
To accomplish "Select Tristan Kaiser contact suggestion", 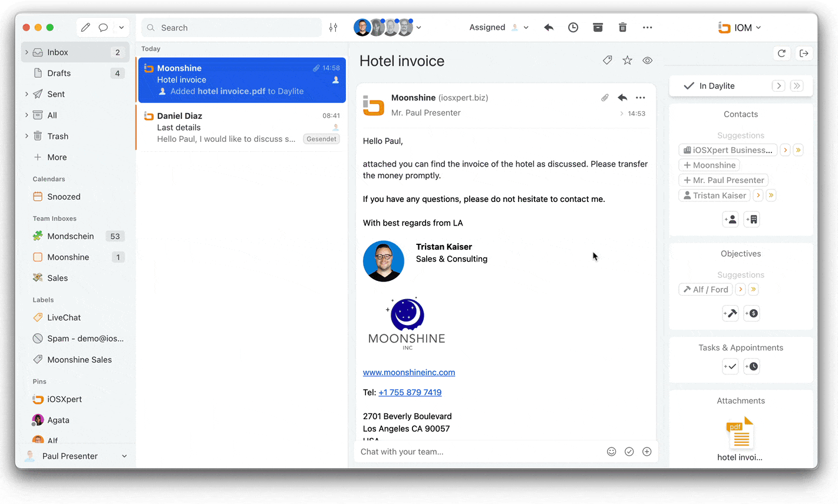I will pyautogui.click(x=715, y=195).
